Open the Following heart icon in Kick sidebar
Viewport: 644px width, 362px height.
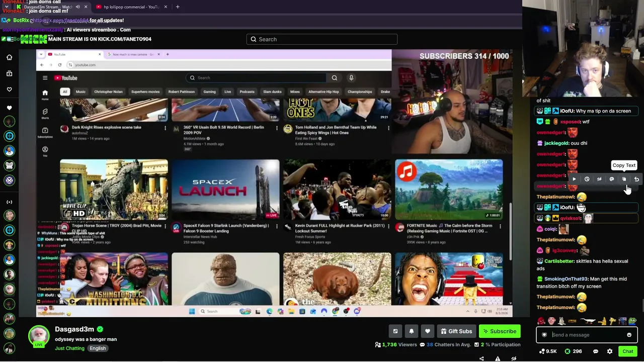tap(9, 89)
